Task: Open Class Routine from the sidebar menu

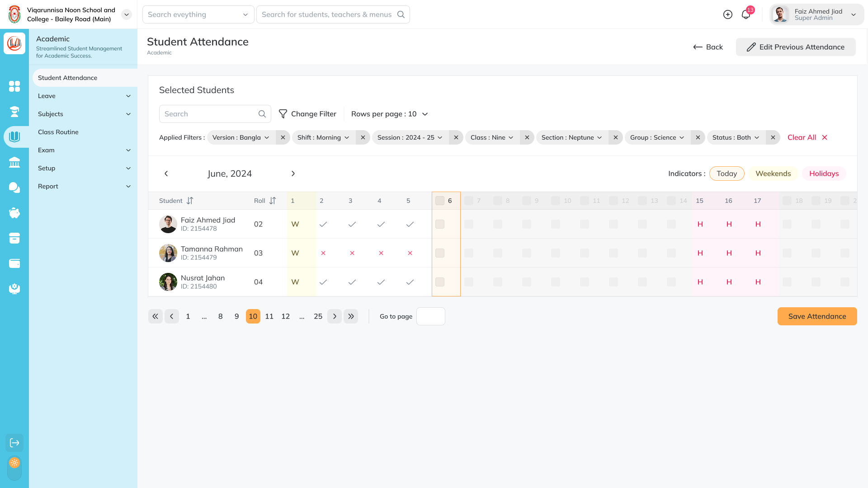Action: click(x=58, y=132)
